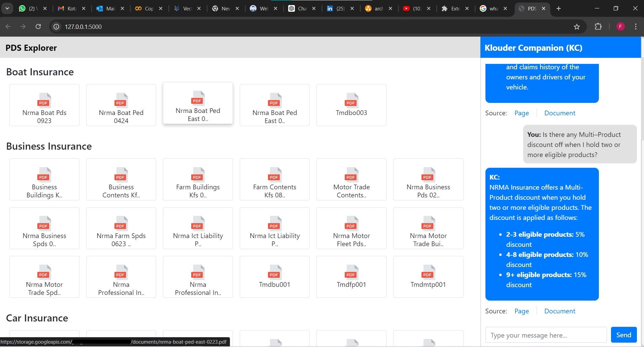Image resolution: width=644 pixels, height=347 pixels.
Task: Open Chrome three-dot menu
Action: click(636, 27)
